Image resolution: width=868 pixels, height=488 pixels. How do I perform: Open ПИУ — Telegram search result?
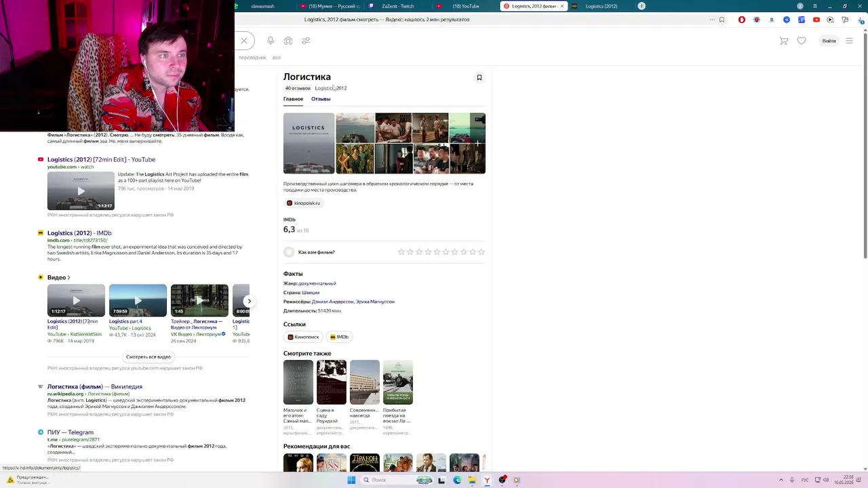click(x=71, y=432)
